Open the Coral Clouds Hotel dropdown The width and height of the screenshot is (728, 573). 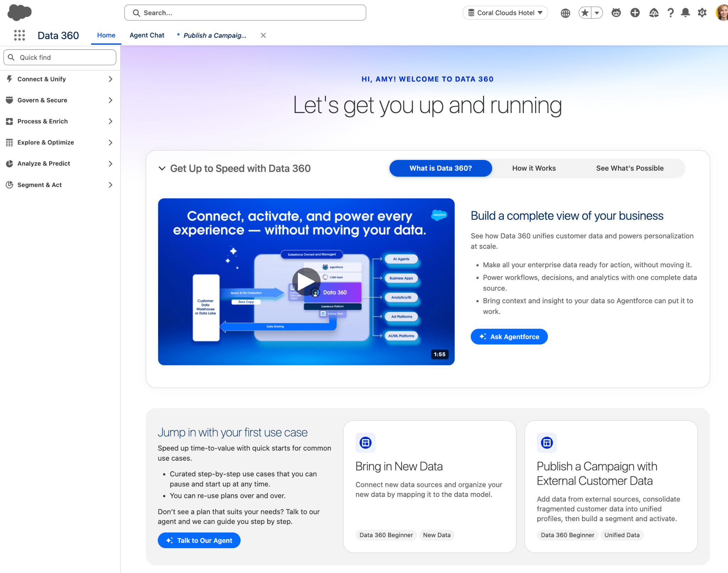[505, 13]
